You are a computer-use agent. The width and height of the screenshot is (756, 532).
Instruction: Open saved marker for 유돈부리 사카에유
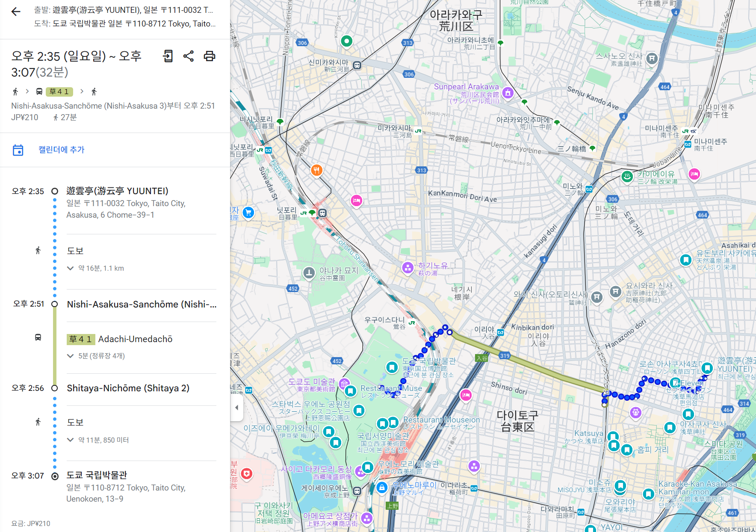[685, 260]
